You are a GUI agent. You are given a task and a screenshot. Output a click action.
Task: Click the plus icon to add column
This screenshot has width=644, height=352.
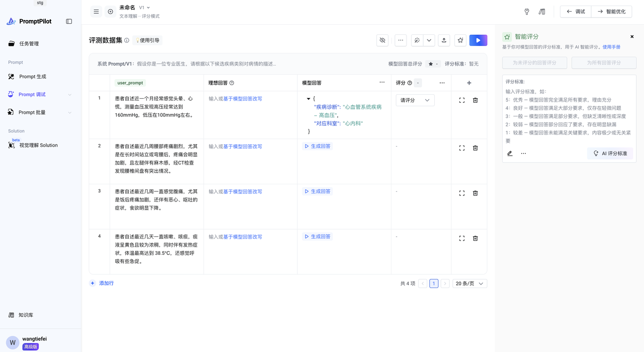(x=469, y=83)
